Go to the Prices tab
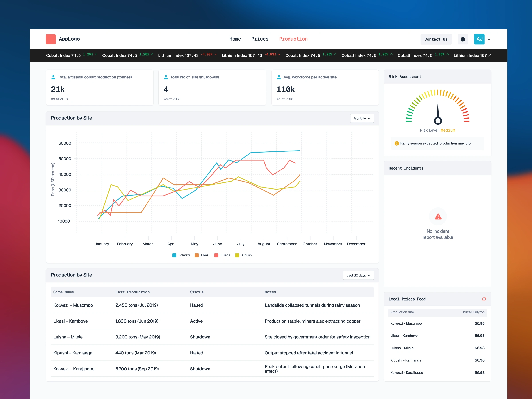The width and height of the screenshot is (532, 399). point(260,39)
